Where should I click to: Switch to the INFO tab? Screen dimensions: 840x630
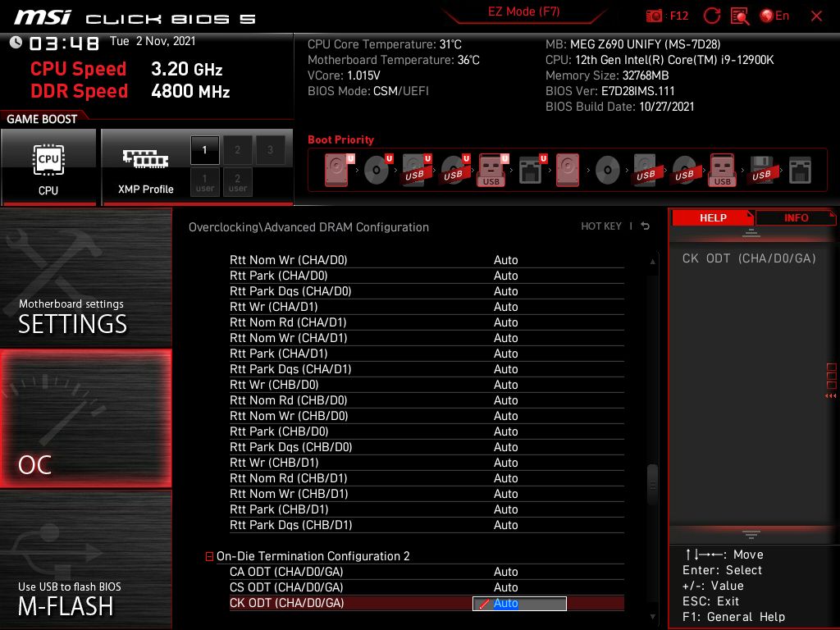coord(796,217)
